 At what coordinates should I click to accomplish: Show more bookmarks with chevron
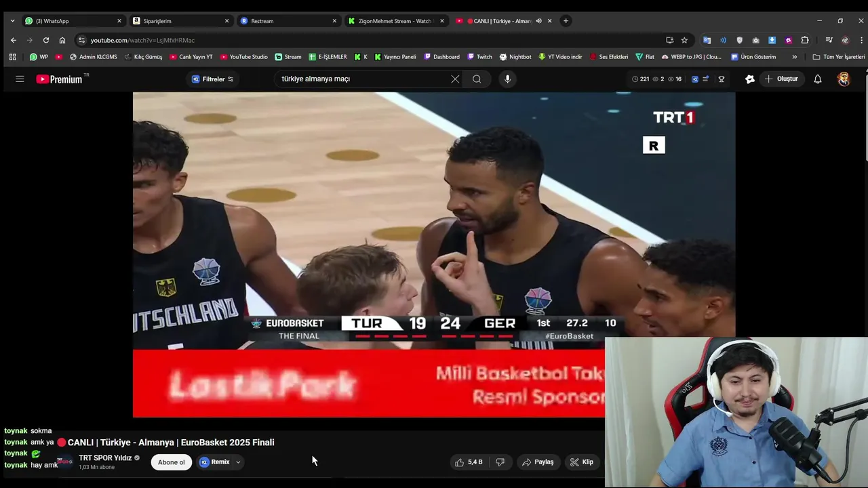[x=794, y=57]
